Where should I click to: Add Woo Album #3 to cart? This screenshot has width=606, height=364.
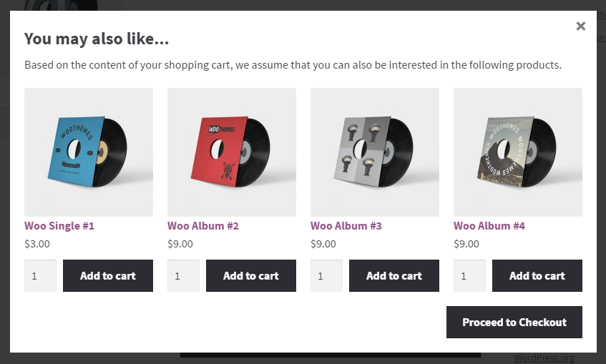tap(394, 275)
